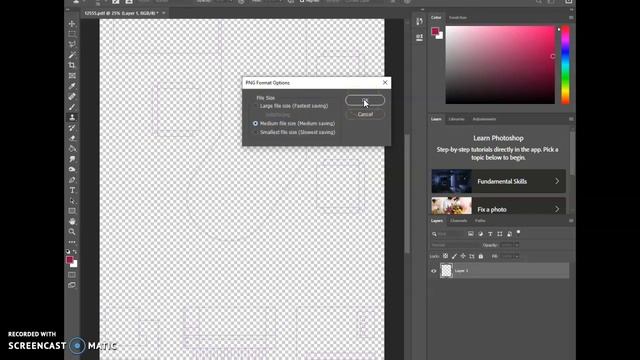
Task: Toggle Quick Mask mode in toolbar
Action: tap(72, 275)
